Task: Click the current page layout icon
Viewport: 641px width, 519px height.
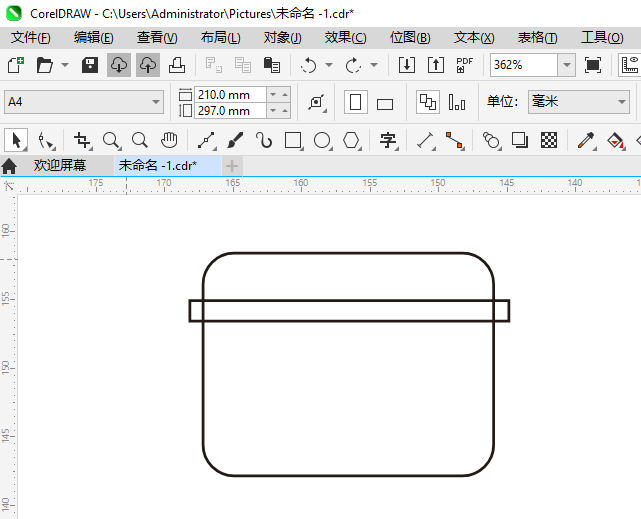Action: 457,102
